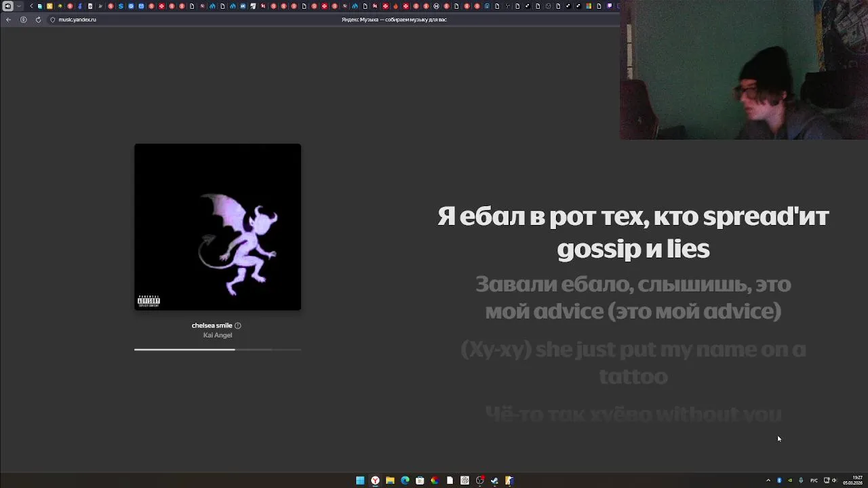
Task: Switch to the blue S favicon tab
Action: click(121, 6)
